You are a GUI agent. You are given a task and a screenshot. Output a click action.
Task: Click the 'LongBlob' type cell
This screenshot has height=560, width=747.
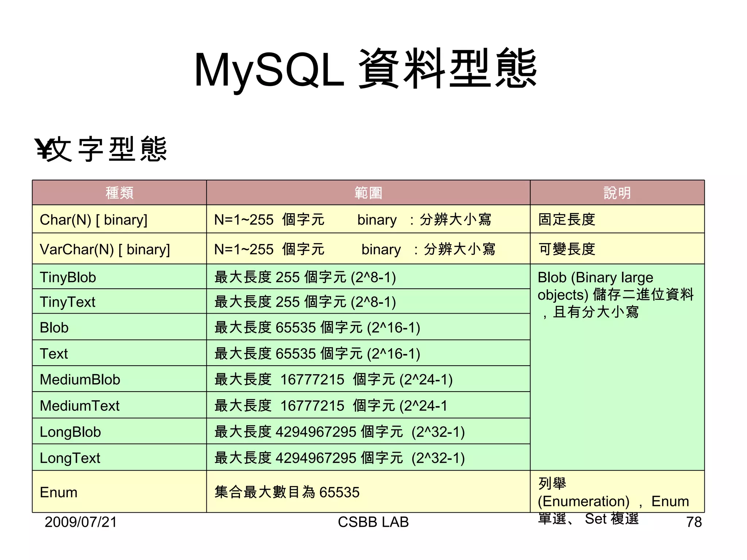119,432
